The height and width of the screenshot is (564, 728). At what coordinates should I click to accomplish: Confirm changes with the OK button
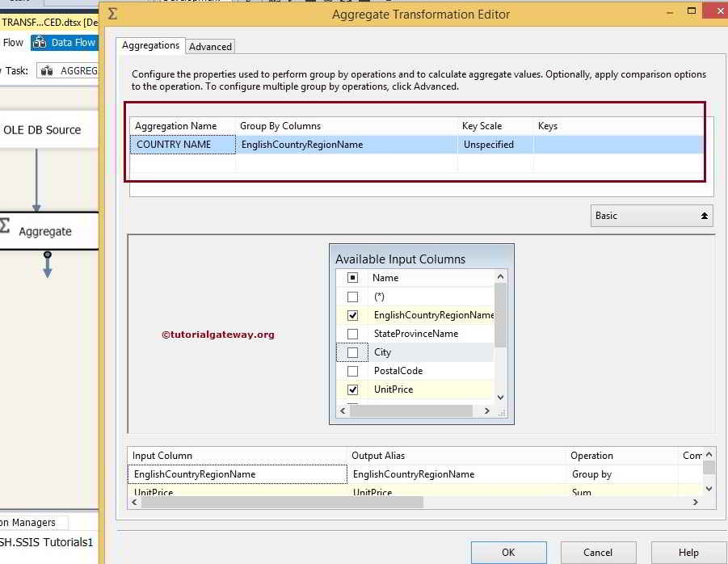pyautogui.click(x=508, y=552)
